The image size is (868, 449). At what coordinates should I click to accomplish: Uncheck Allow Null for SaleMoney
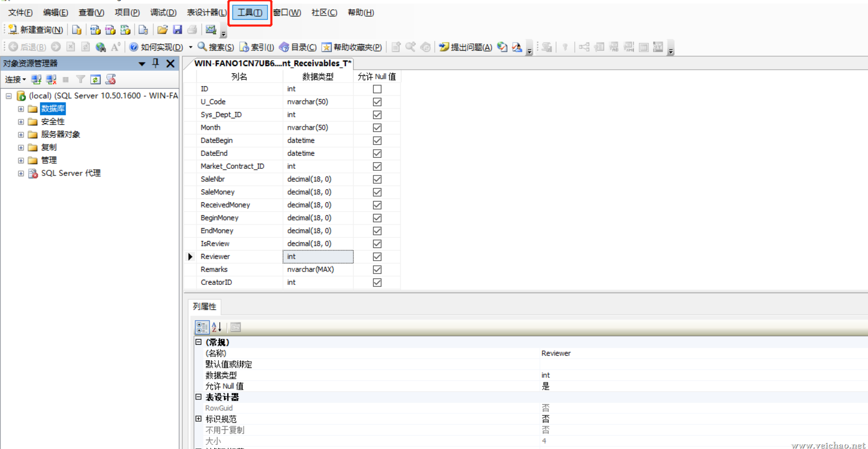(377, 192)
